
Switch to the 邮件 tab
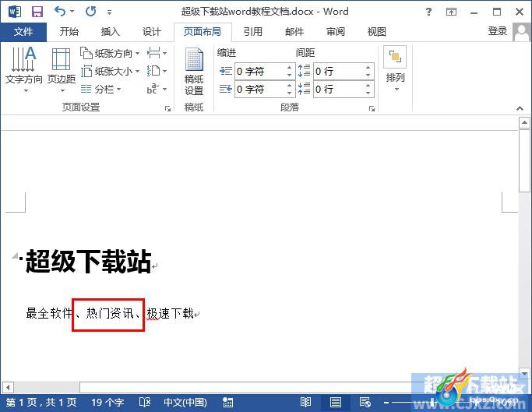coord(294,32)
